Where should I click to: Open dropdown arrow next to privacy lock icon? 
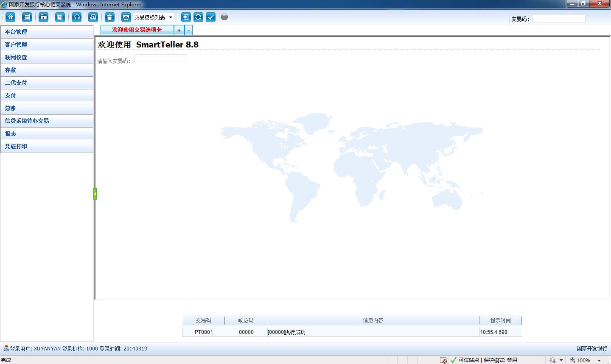pyautogui.click(x=561, y=360)
